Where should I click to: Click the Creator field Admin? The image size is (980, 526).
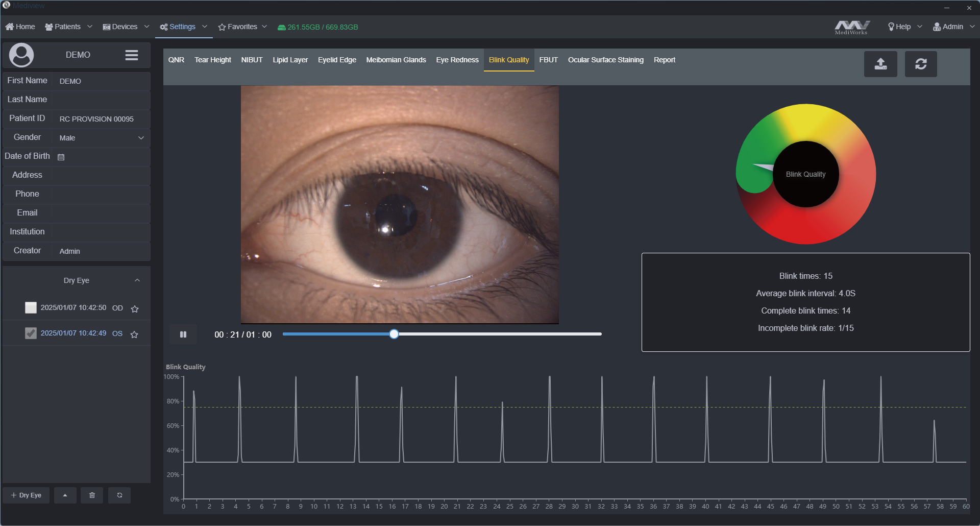pyautogui.click(x=101, y=251)
